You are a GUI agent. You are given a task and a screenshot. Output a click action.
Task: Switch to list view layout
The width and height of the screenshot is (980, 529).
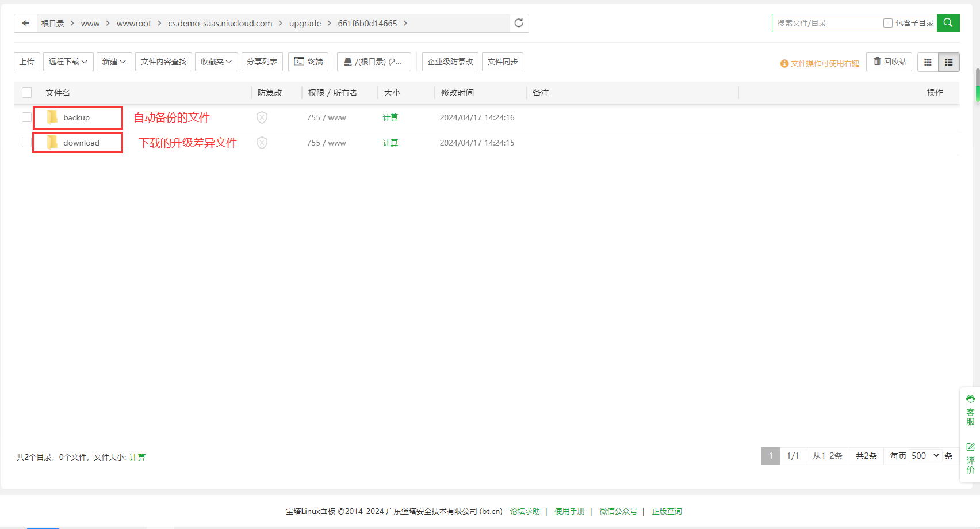point(949,62)
